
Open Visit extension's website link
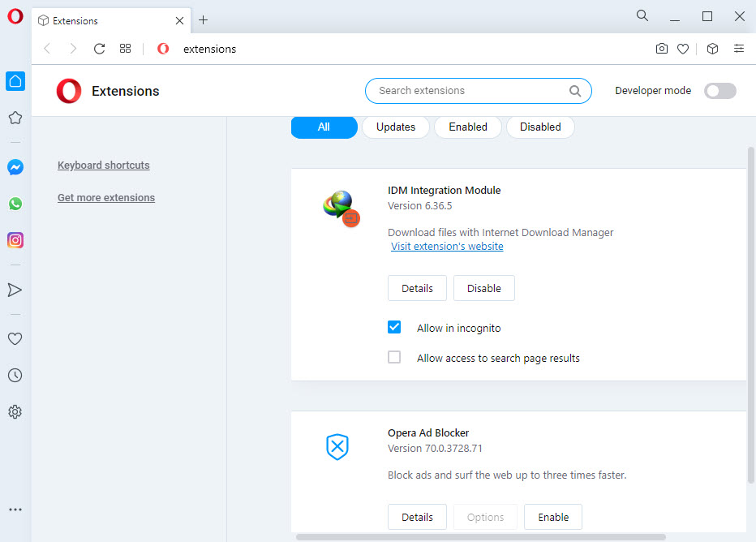pos(447,247)
